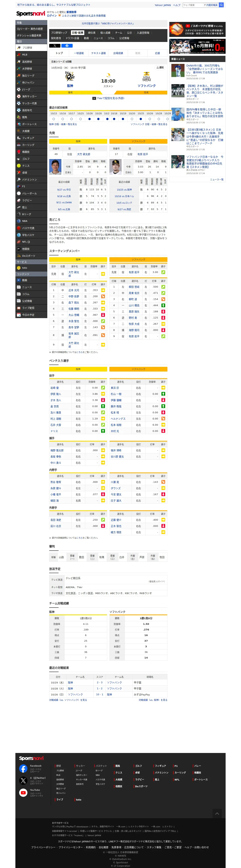Open 対戦成績（vs. ソフトバンク）を見る link
The width and height of the screenshot is (241, 868).
click(x=68, y=700)
